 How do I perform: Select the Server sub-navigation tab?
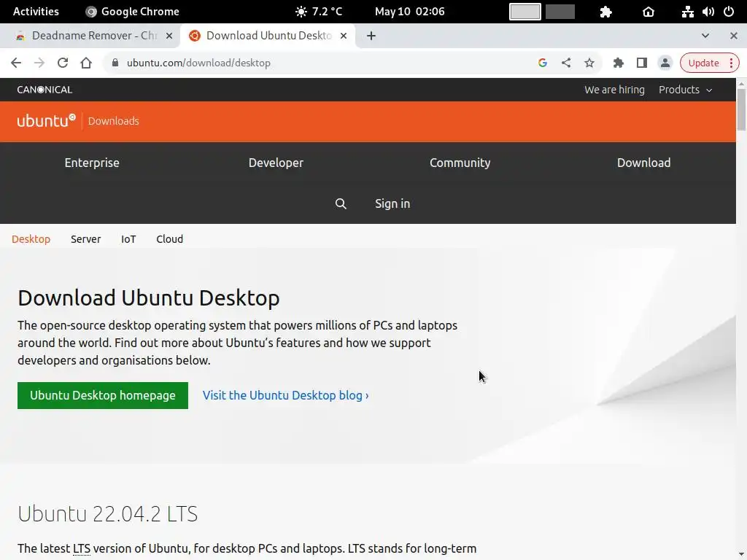click(86, 239)
